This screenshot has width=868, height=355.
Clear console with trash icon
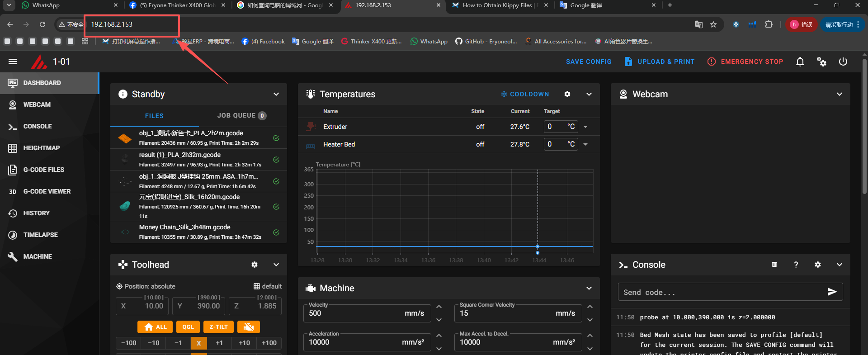click(774, 265)
